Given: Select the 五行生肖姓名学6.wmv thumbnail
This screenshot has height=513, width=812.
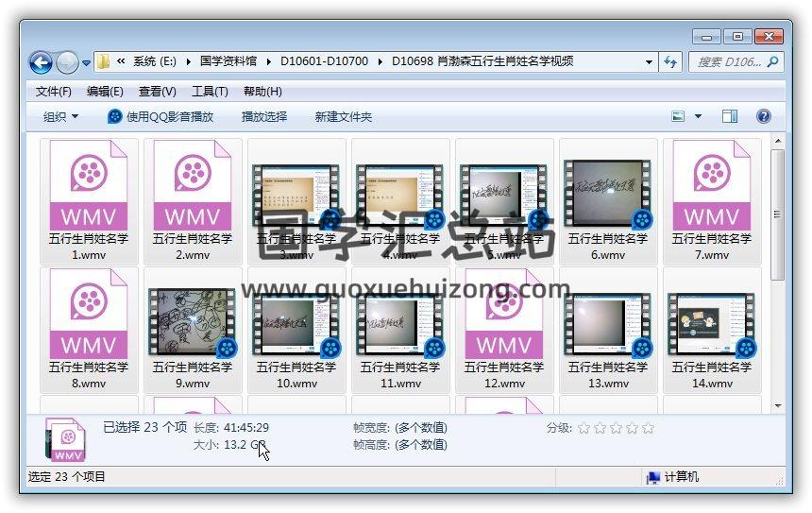Looking at the screenshot, I should [x=608, y=194].
